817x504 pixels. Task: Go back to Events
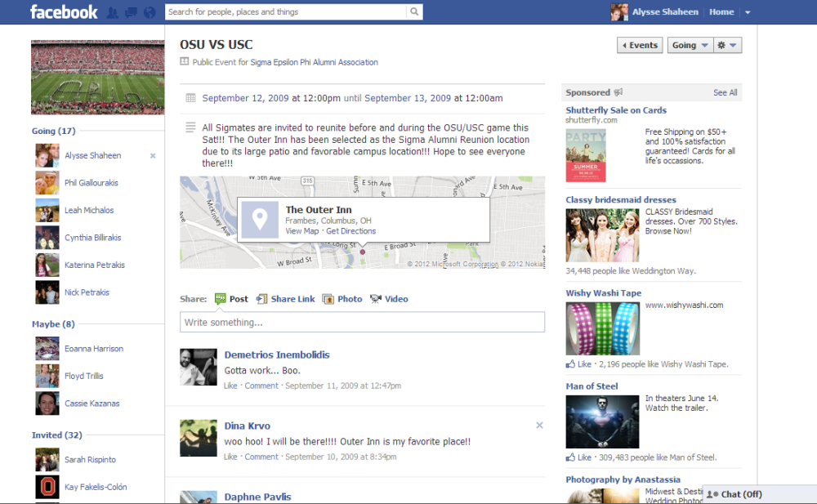(x=640, y=46)
